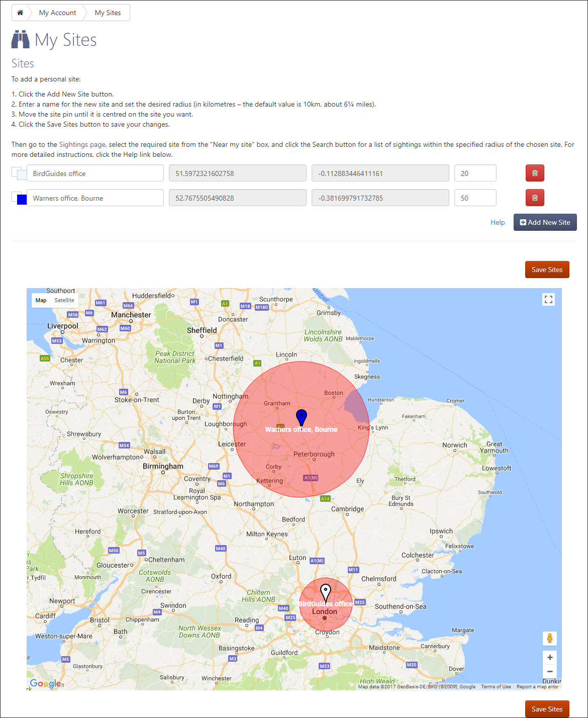The image size is (588, 718).
Task: Click the Peterborough label on map
Action: pyautogui.click(x=314, y=454)
